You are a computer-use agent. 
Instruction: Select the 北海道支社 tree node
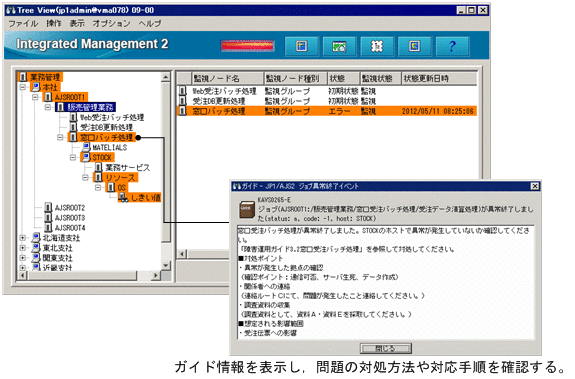[x=61, y=238]
